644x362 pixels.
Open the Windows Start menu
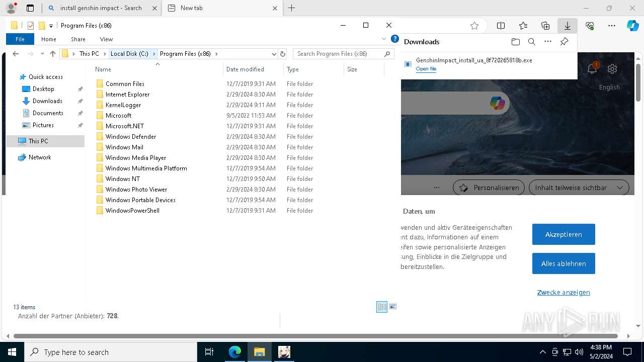(x=12, y=352)
